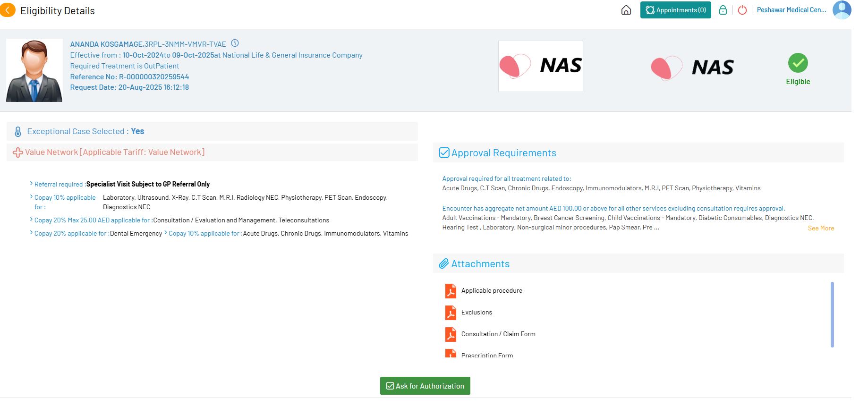
Task: Open the user profile avatar
Action: tap(841, 10)
